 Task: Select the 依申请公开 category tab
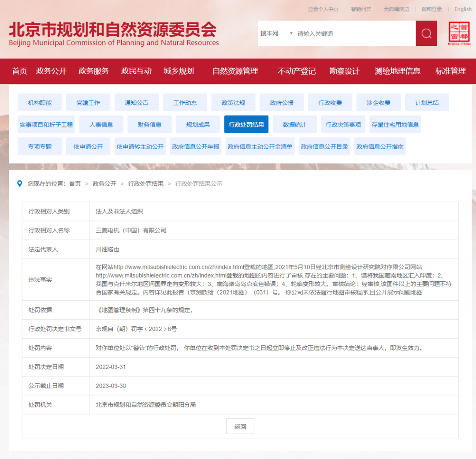point(88,146)
